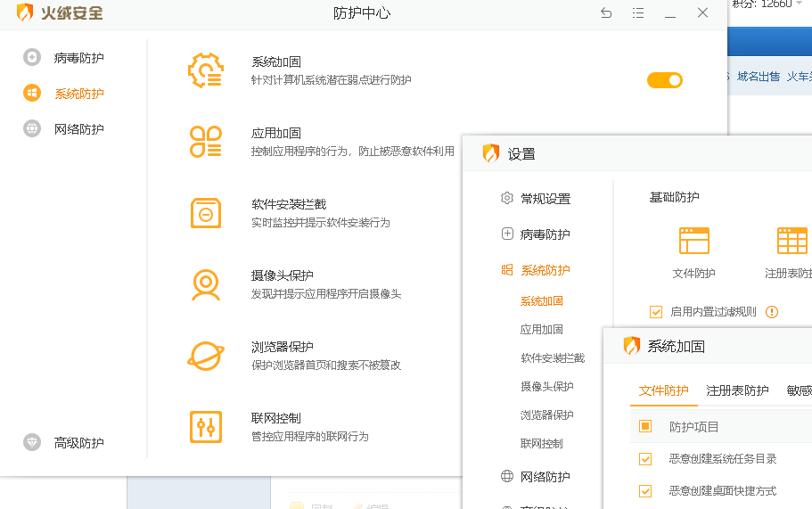812x509 pixels.
Task: Open the menu icon in 防护中心 title bar
Action: [x=638, y=13]
